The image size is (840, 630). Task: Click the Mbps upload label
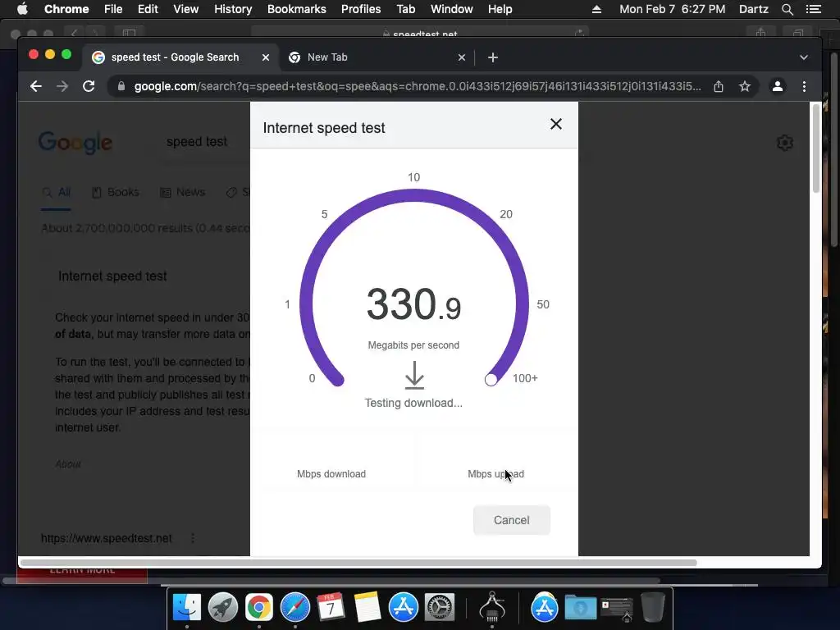click(495, 474)
